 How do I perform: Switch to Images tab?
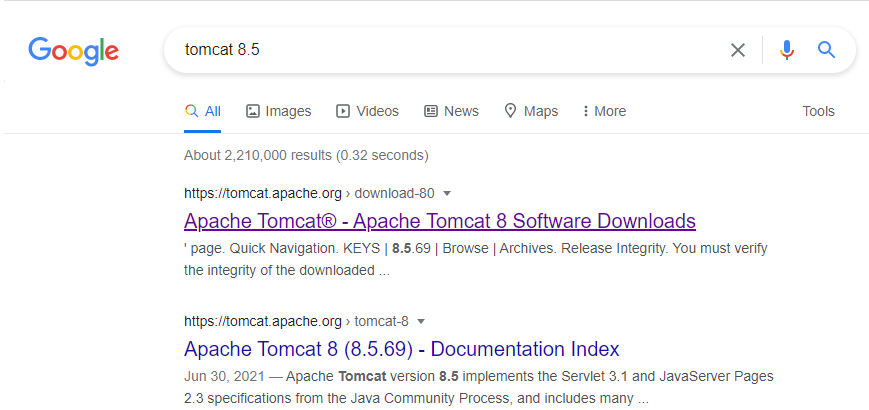[x=278, y=111]
